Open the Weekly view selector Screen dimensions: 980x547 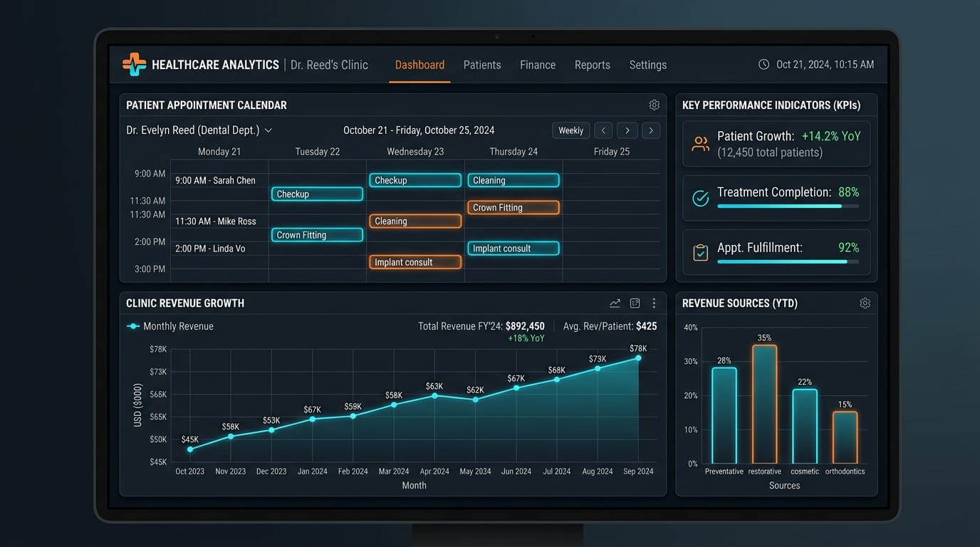570,130
